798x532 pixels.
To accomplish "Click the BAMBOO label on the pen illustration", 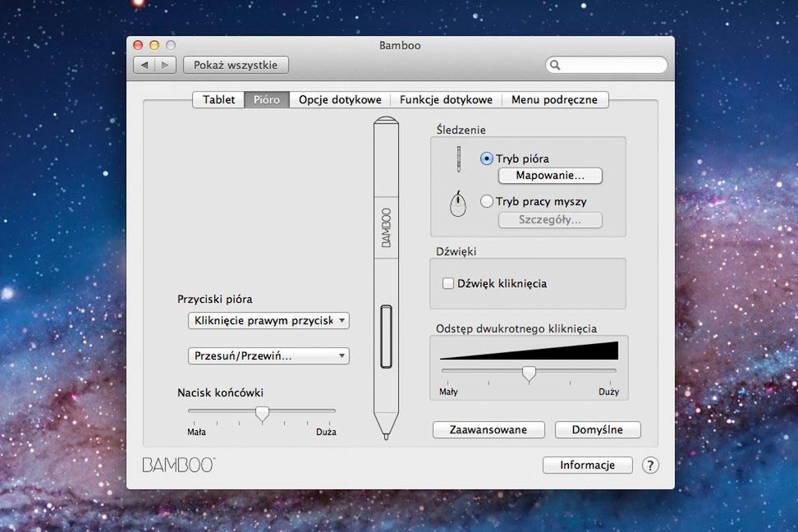I will [x=387, y=227].
